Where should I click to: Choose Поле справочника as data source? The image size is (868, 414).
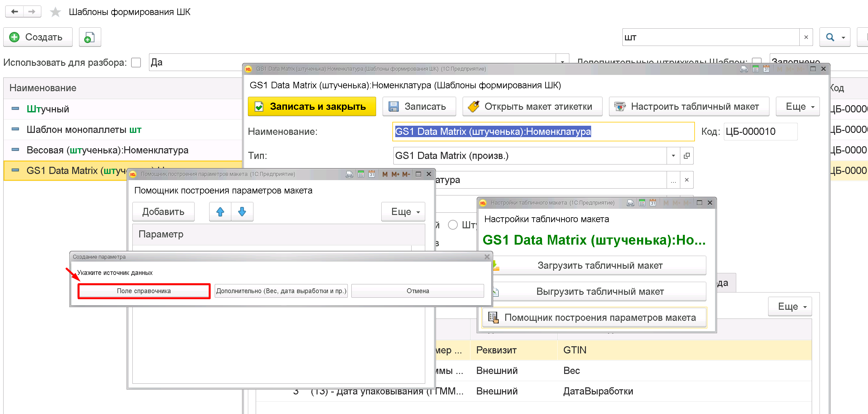click(x=144, y=291)
